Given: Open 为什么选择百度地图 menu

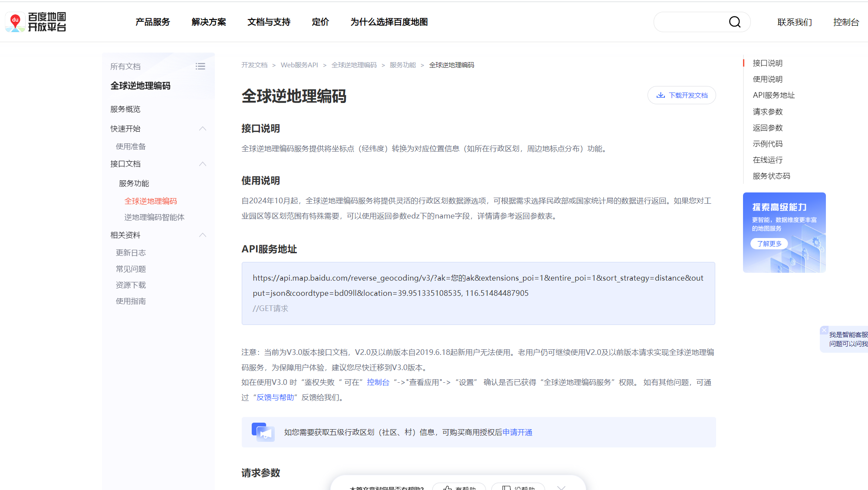Looking at the screenshot, I should click(389, 22).
